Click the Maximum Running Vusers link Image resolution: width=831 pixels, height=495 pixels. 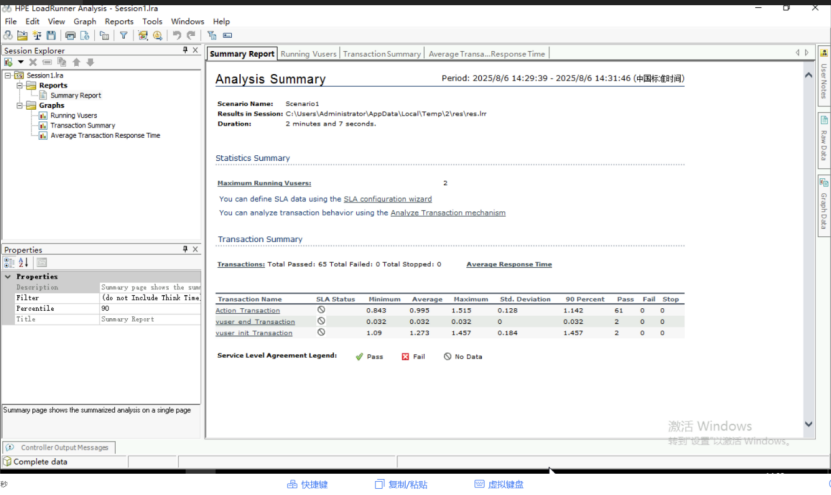pos(264,183)
